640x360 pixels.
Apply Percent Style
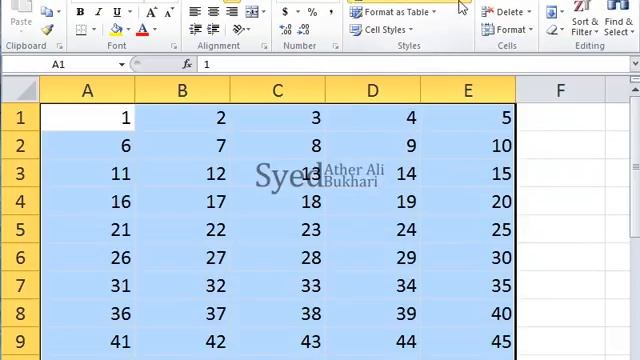312,12
